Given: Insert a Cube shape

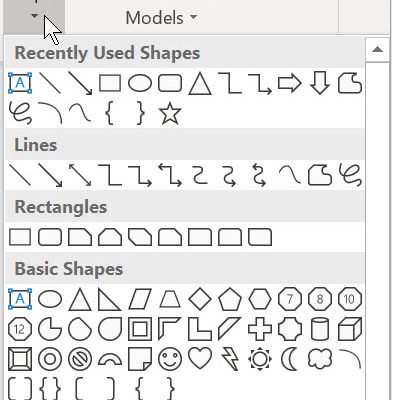Looking at the screenshot, I should (350, 329).
